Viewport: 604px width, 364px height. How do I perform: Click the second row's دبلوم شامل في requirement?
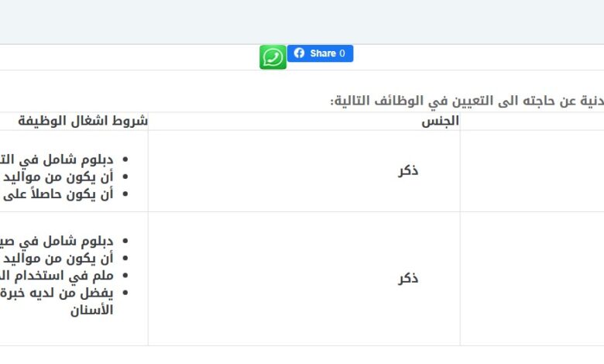tap(57, 241)
